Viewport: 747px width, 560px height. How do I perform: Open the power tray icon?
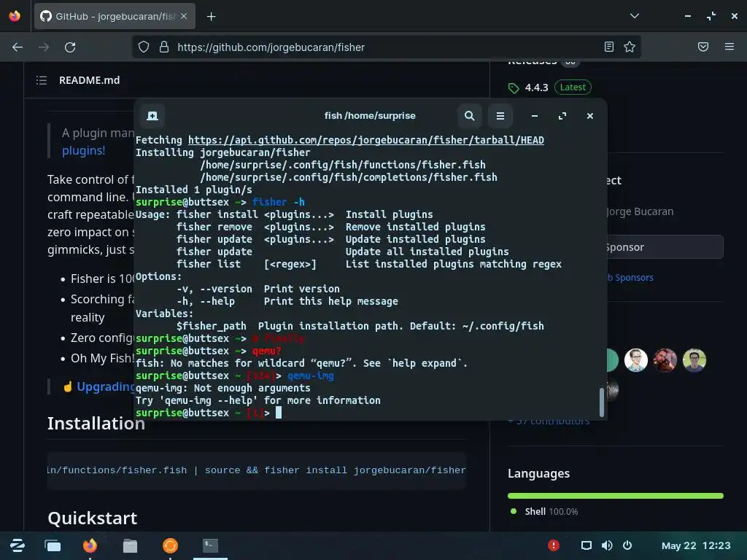pyautogui.click(x=627, y=545)
